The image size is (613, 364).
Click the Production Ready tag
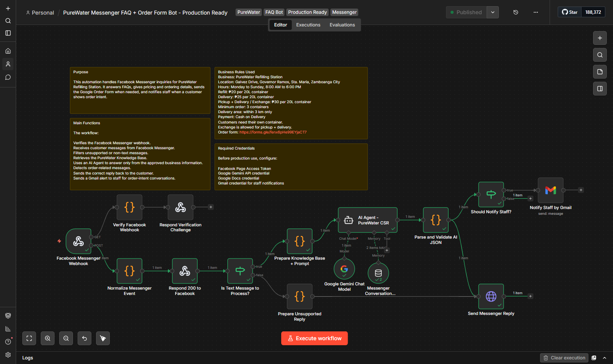[307, 12]
